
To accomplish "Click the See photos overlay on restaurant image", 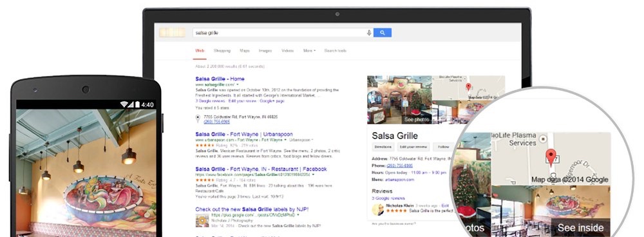I will 417,120.
